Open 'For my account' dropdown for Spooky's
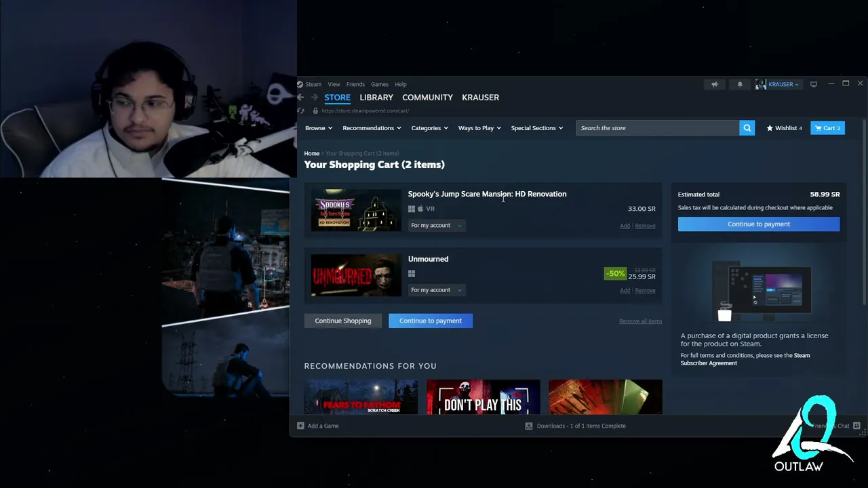868x488 pixels. (436, 226)
